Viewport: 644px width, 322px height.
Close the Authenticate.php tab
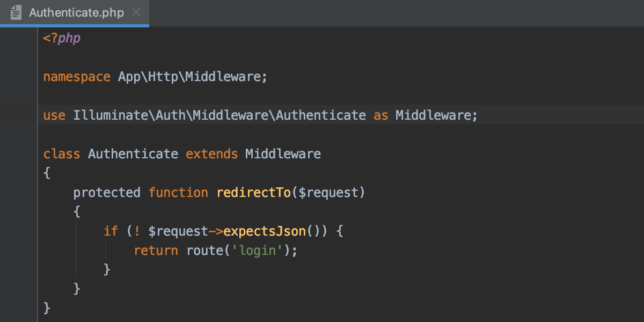pyautogui.click(x=136, y=12)
